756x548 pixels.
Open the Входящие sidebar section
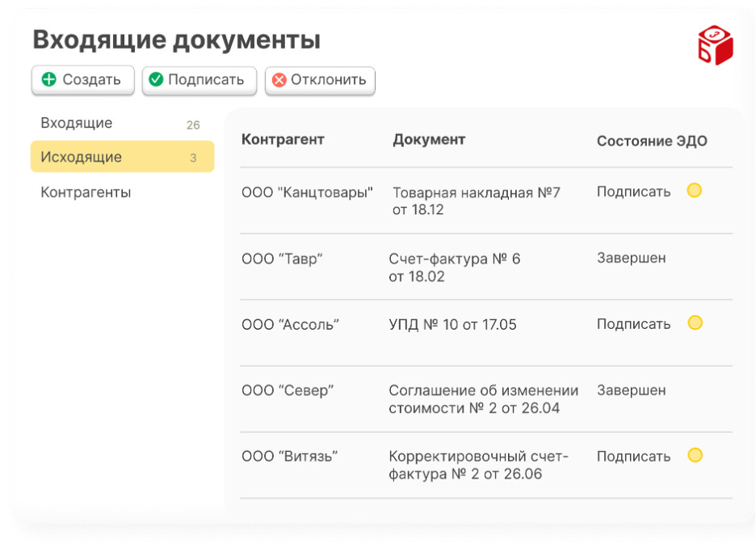77,124
